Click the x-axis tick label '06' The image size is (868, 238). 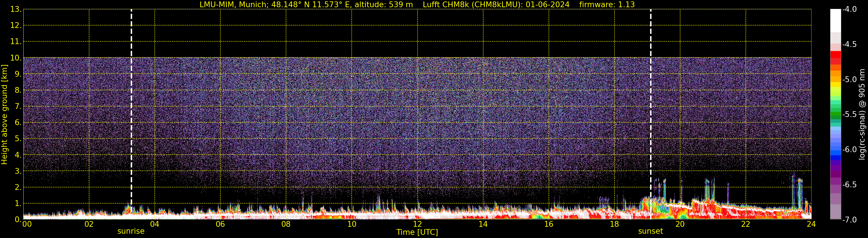tap(220, 224)
